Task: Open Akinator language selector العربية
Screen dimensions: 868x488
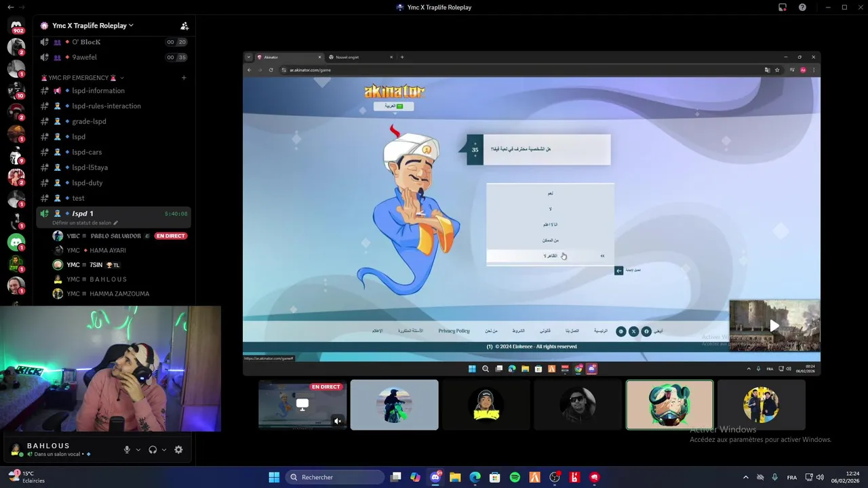Action: [x=393, y=106]
